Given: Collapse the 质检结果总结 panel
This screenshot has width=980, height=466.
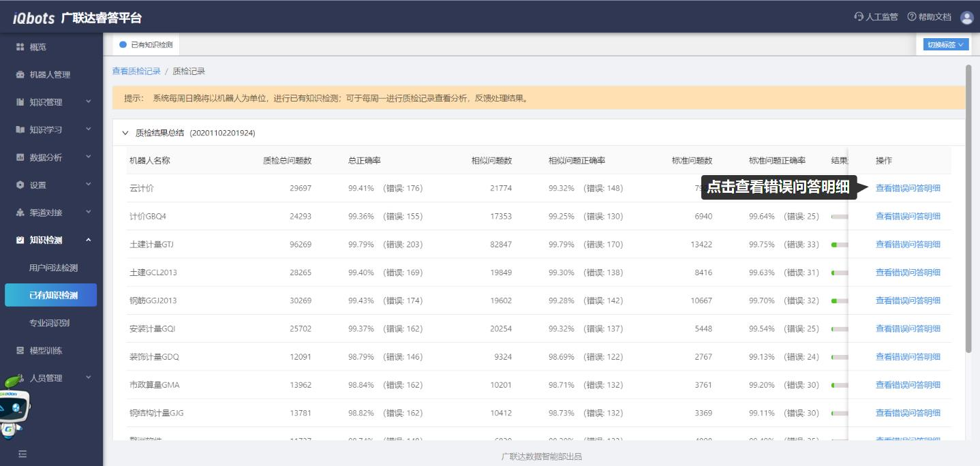Looking at the screenshot, I should 125,133.
